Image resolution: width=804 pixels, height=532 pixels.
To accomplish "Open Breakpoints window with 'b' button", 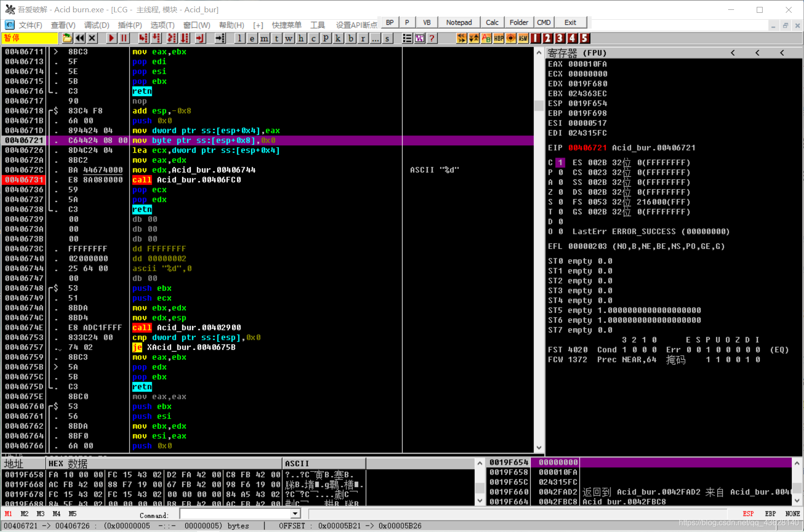I will 350,38.
